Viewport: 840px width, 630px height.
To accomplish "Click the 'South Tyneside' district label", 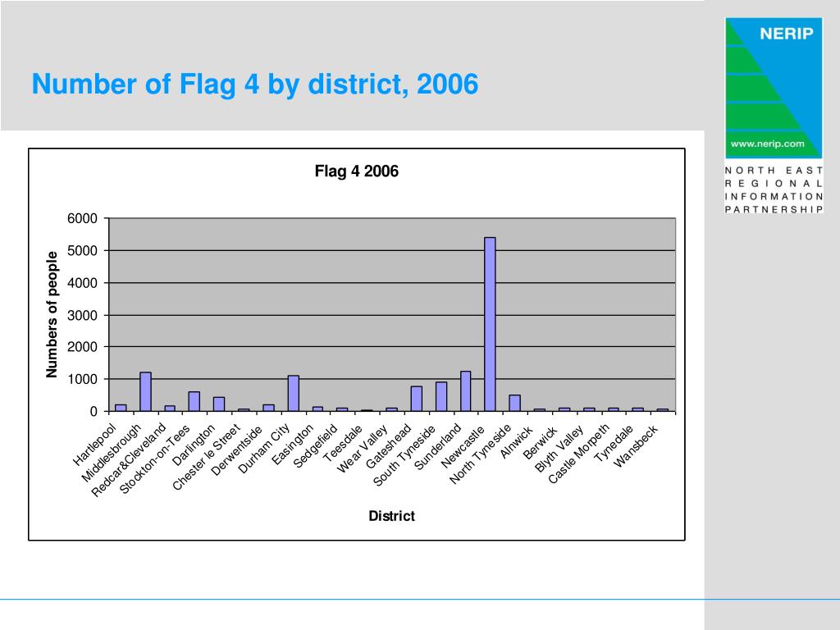I will (404, 456).
